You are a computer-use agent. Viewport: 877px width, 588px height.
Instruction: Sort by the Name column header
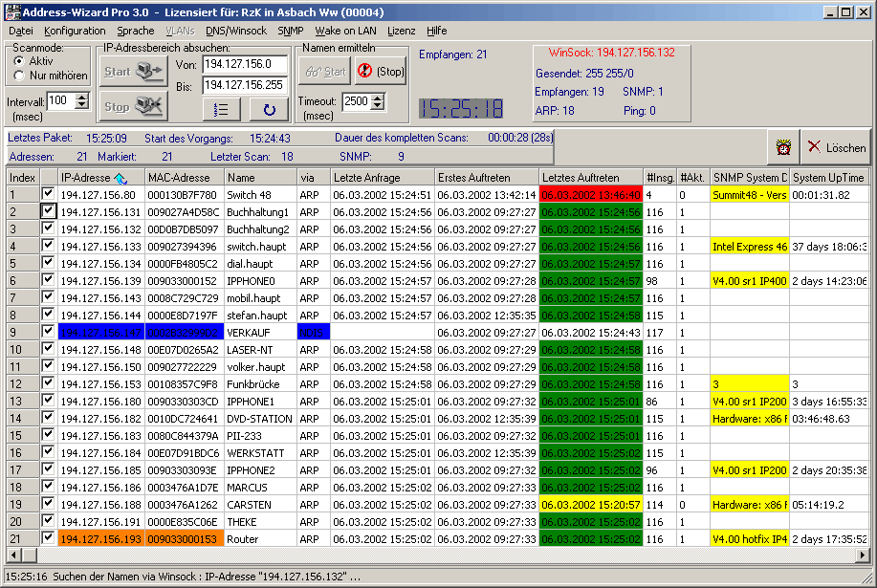coord(260,178)
